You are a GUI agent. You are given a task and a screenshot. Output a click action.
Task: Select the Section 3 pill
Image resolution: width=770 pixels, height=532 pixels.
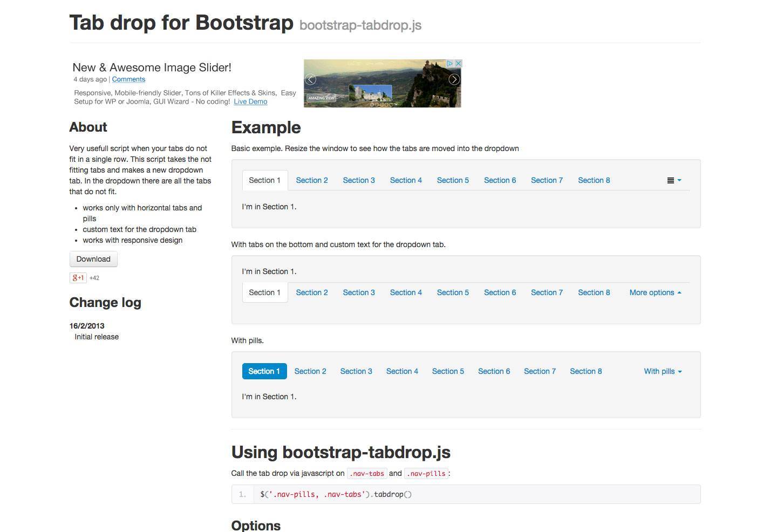click(x=356, y=371)
